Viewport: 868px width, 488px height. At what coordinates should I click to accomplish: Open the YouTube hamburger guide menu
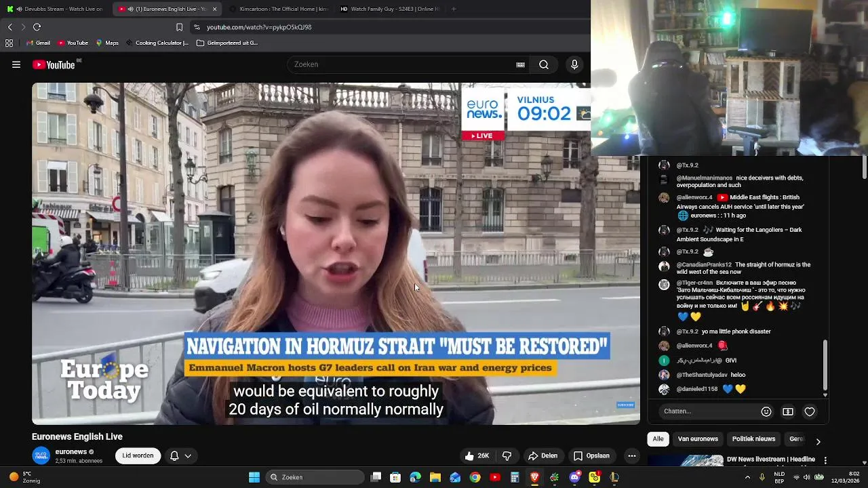click(x=16, y=64)
